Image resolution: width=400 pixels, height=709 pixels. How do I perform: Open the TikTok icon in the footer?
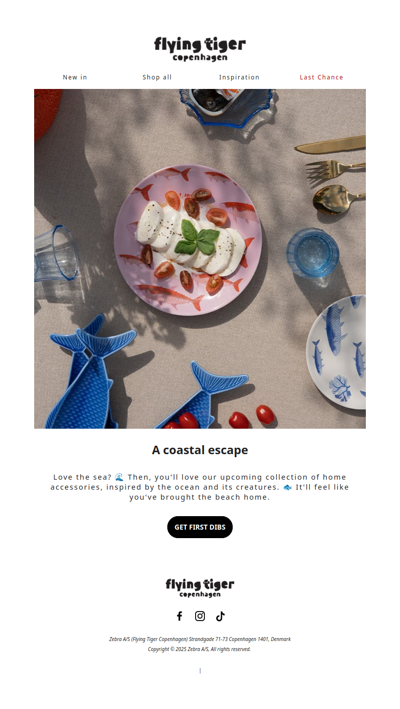point(220,616)
